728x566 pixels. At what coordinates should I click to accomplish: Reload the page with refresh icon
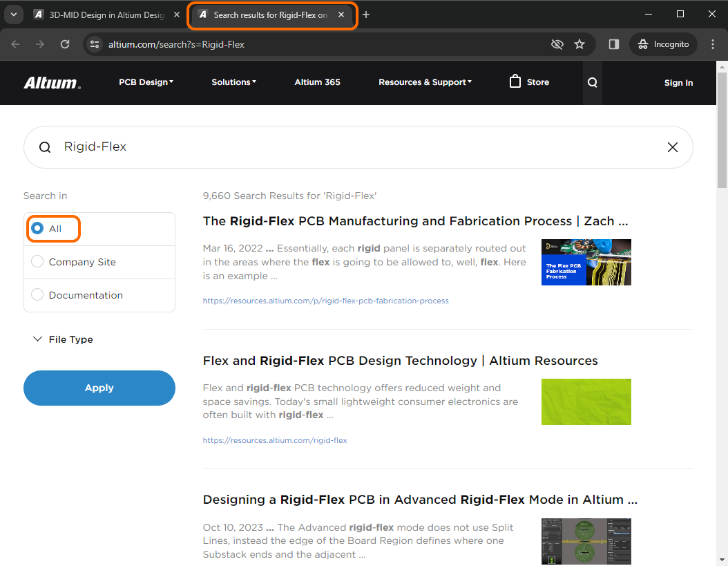tap(65, 44)
